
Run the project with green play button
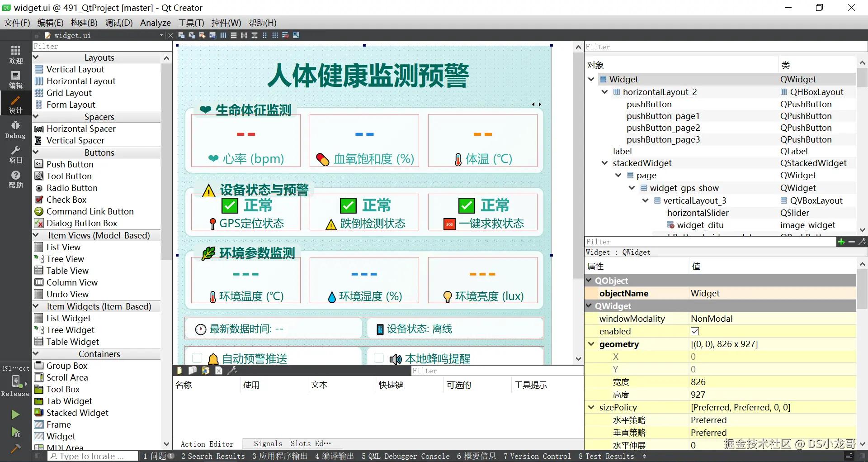(x=15, y=414)
